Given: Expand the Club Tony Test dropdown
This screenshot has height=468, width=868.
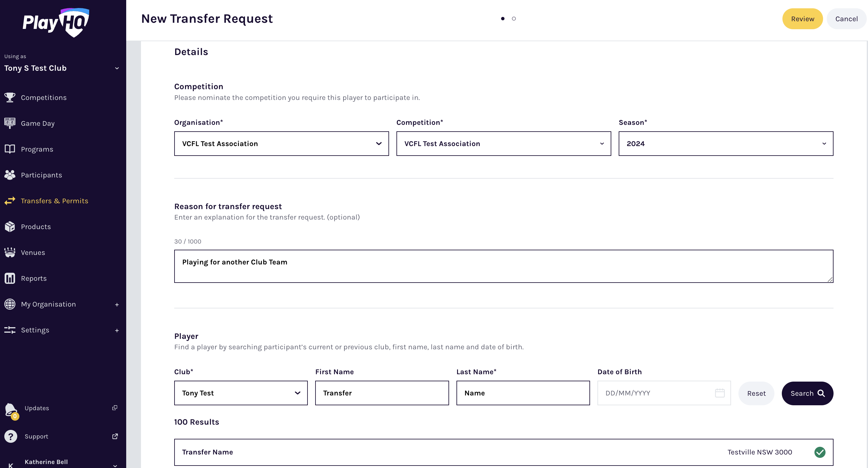Looking at the screenshot, I should coord(241,393).
